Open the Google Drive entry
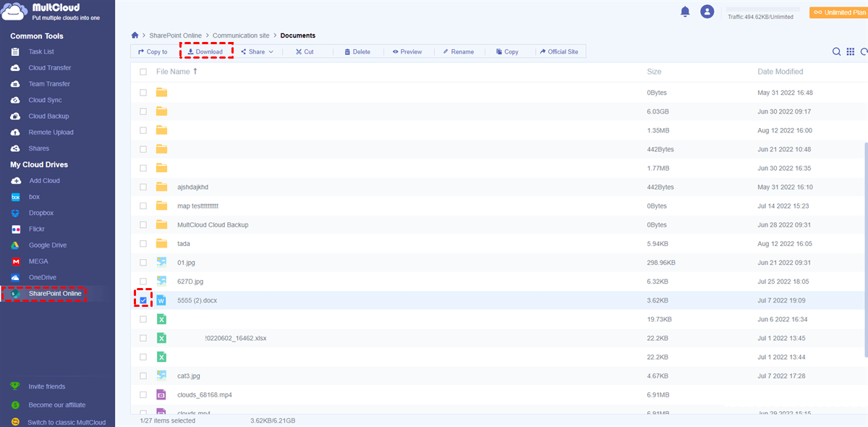Screen dimensions: 868x427 click(x=48, y=245)
